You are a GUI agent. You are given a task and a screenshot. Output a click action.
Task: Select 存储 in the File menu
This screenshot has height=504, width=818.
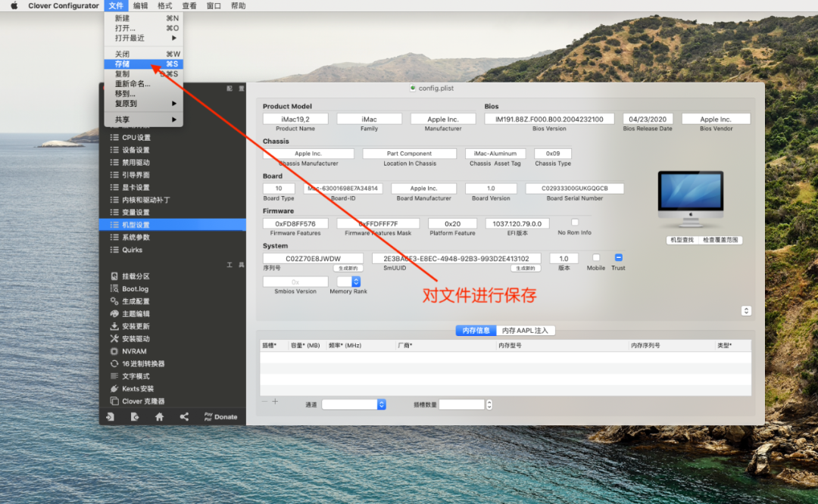[144, 64]
